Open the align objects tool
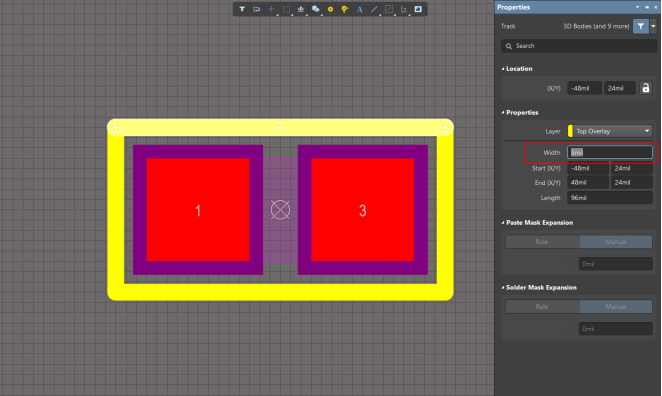662x396 pixels. (x=301, y=9)
